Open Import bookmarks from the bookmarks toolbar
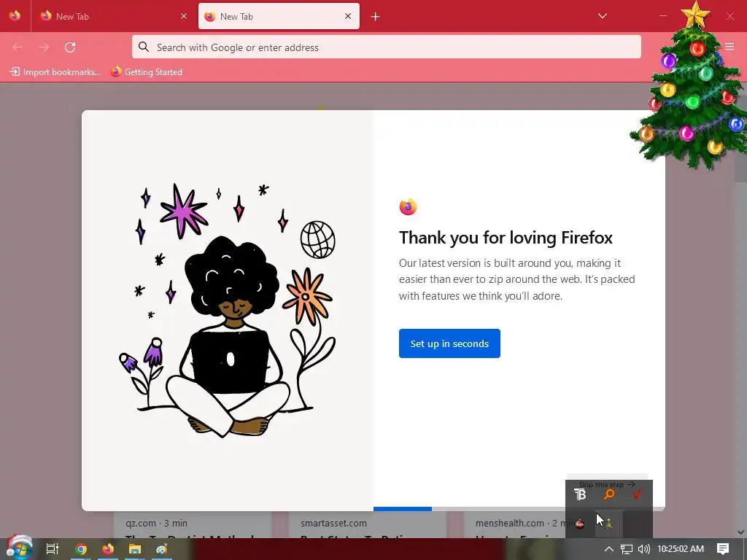 coord(55,72)
